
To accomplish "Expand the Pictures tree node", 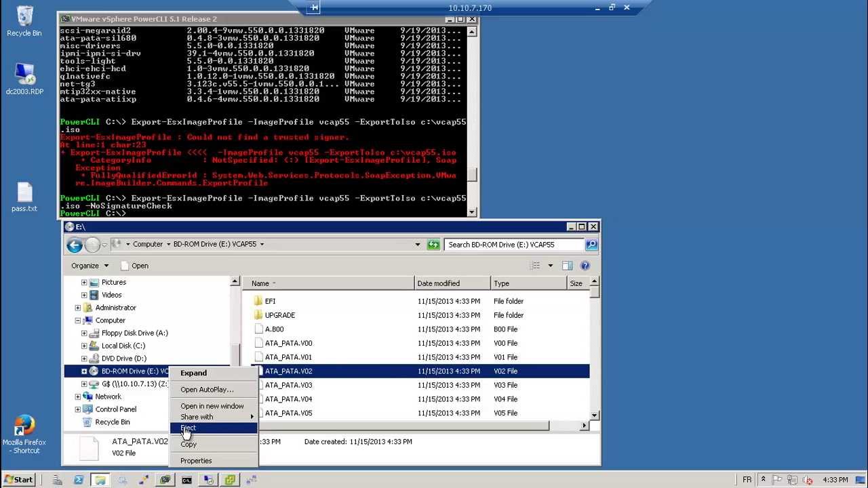I will 84,283.
